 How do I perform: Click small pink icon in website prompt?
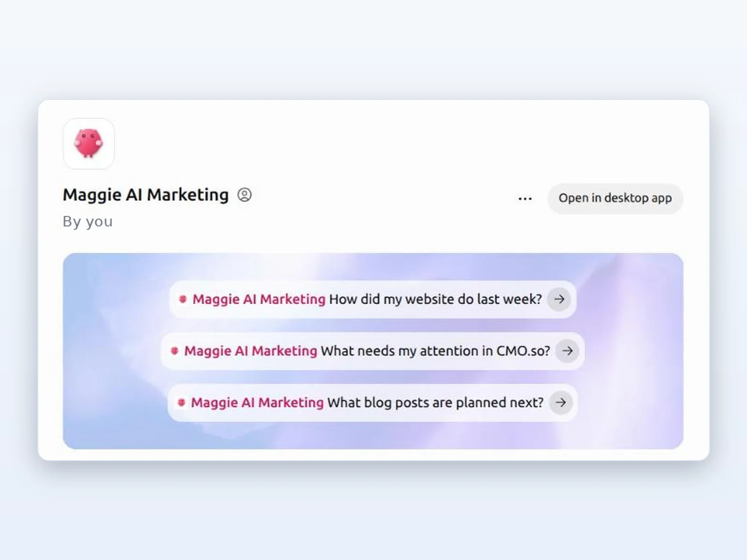tap(183, 299)
